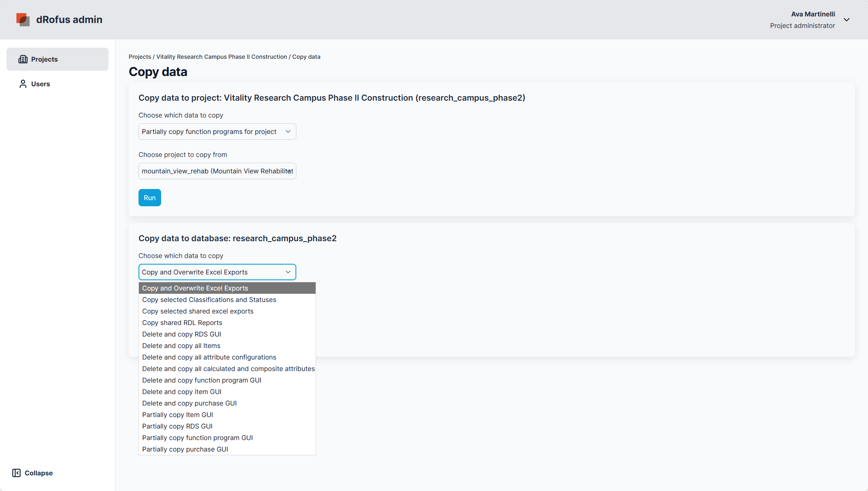Screen dimensions: 868x491
Task: Click the Users person icon in sidebar
Action: (x=23, y=84)
